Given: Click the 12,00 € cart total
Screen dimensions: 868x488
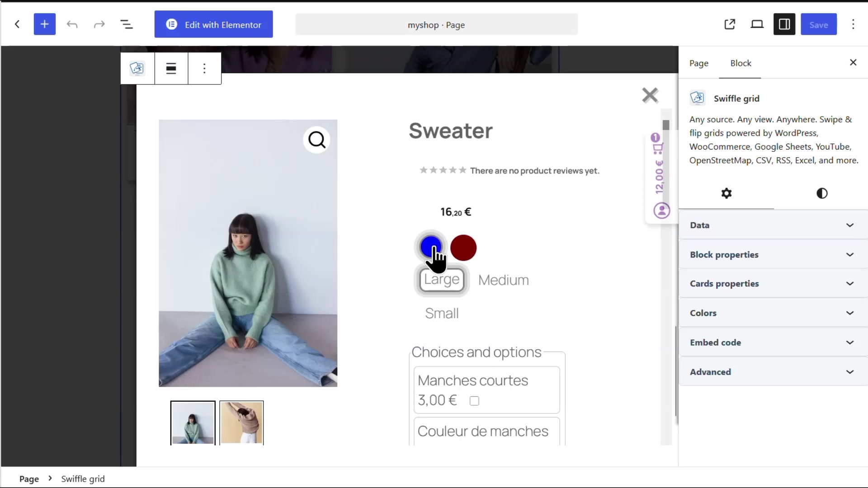Looking at the screenshot, I should 659,177.
